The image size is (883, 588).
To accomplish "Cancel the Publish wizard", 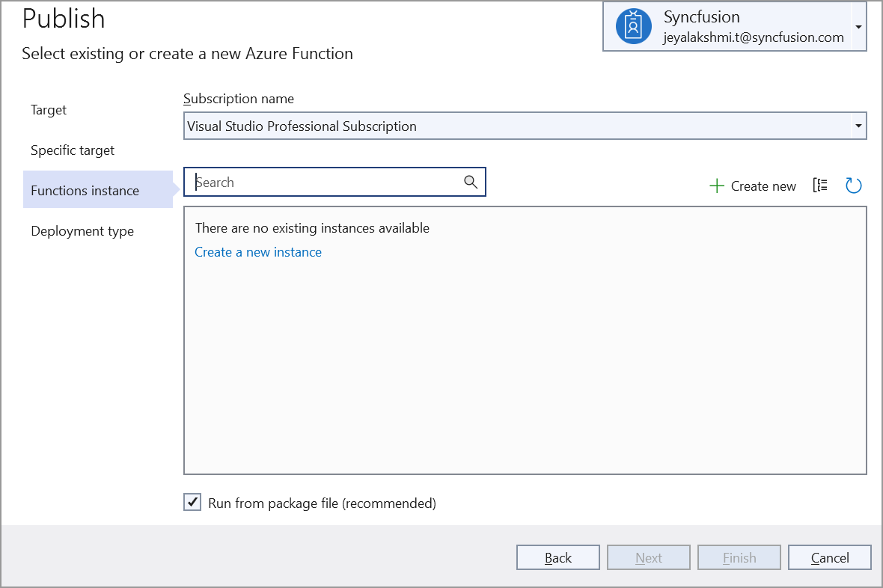I will (829, 557).
